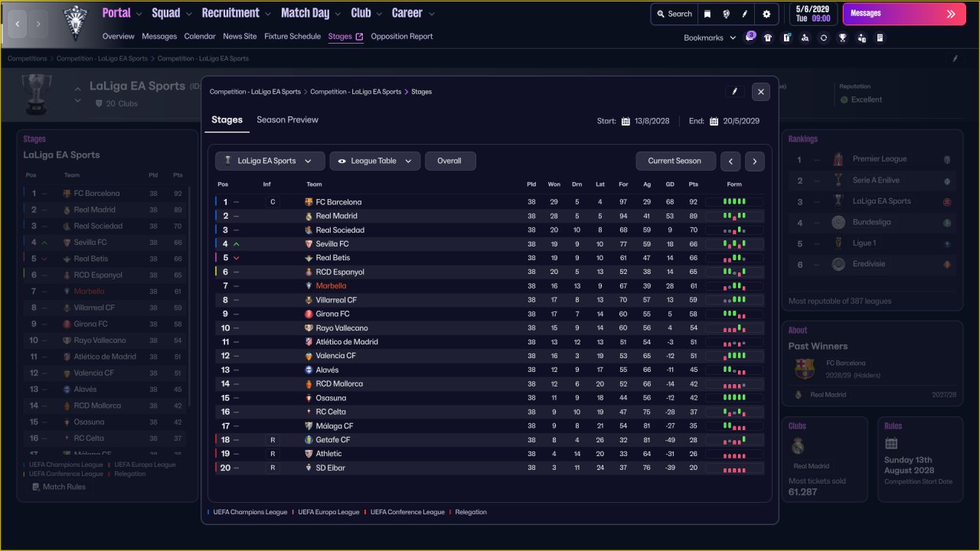Click the Real Madrid crest in league table
The width and height of the screenshot is (980, 551).
coord(309,216)
